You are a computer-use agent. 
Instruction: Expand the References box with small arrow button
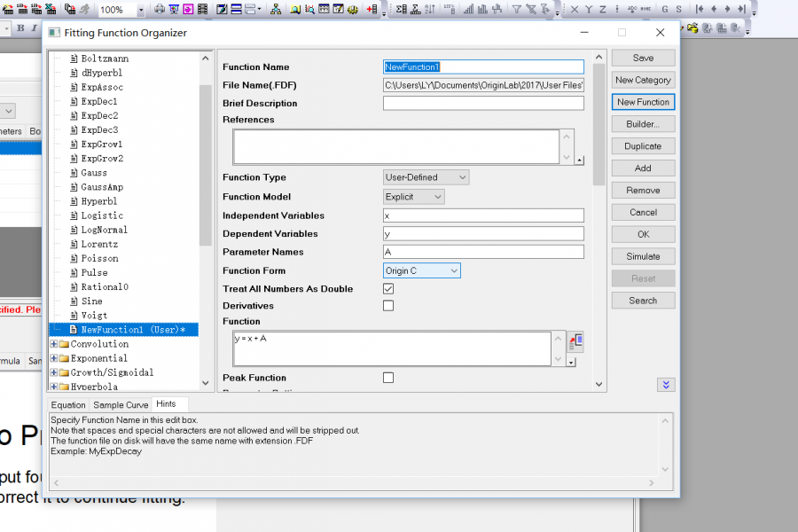[x=580, y=160]
